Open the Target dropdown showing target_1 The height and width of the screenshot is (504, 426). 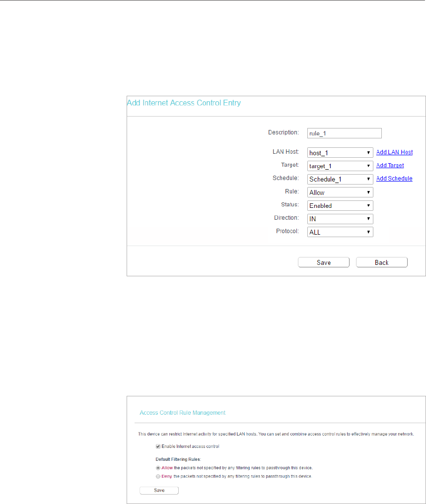tap(340, 166)
